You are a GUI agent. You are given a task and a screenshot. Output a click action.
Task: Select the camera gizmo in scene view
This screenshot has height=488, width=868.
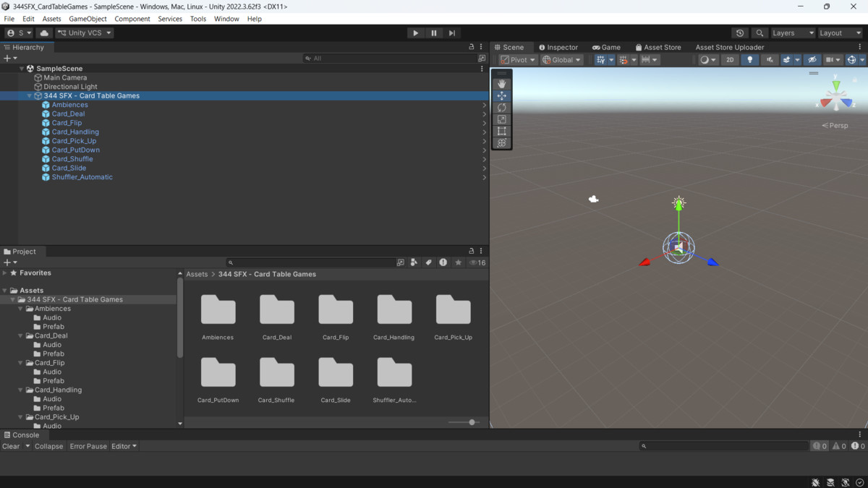(x=594, y=199)
